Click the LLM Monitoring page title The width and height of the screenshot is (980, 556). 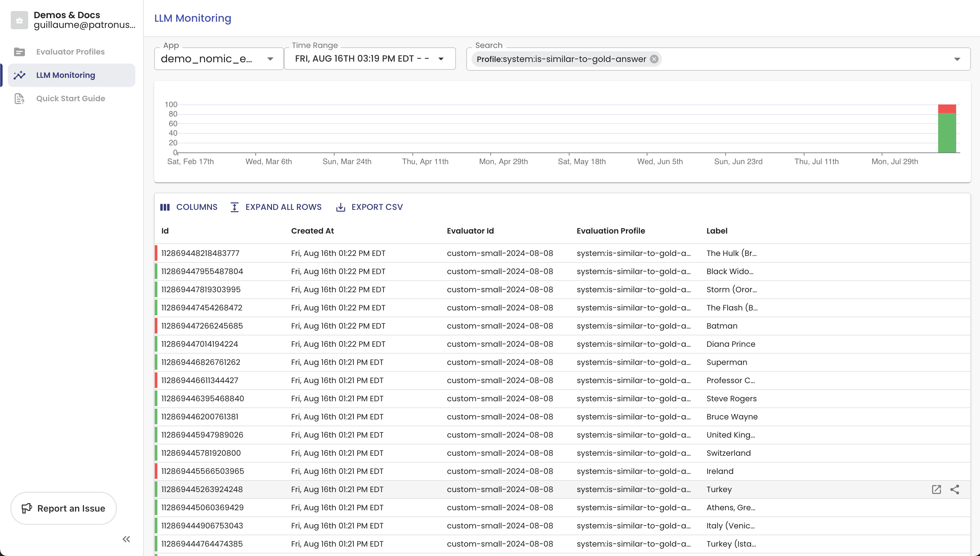(192, 18)
